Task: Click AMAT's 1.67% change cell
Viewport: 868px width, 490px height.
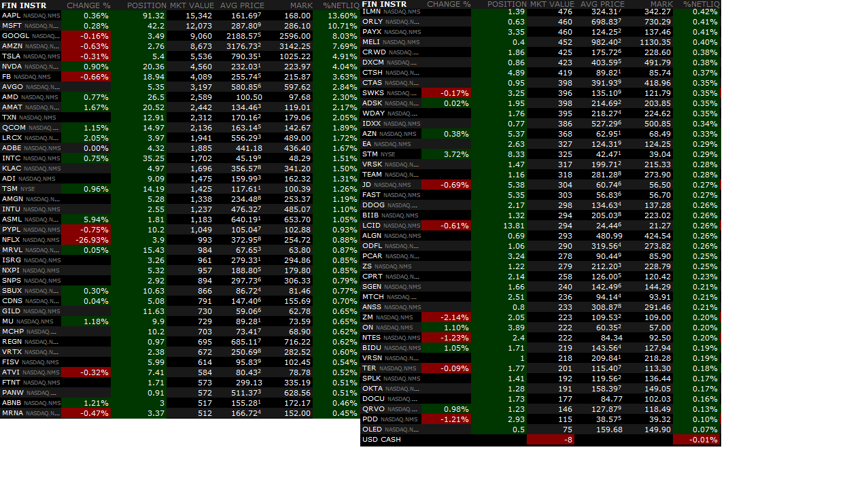Action: (x=86, y=107)
